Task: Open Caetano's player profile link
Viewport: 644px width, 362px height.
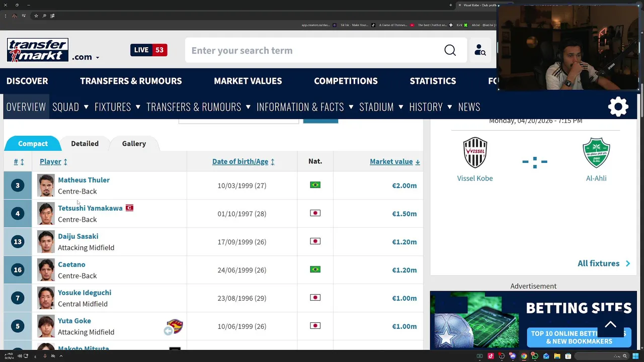Action: (x=71, y=264)
